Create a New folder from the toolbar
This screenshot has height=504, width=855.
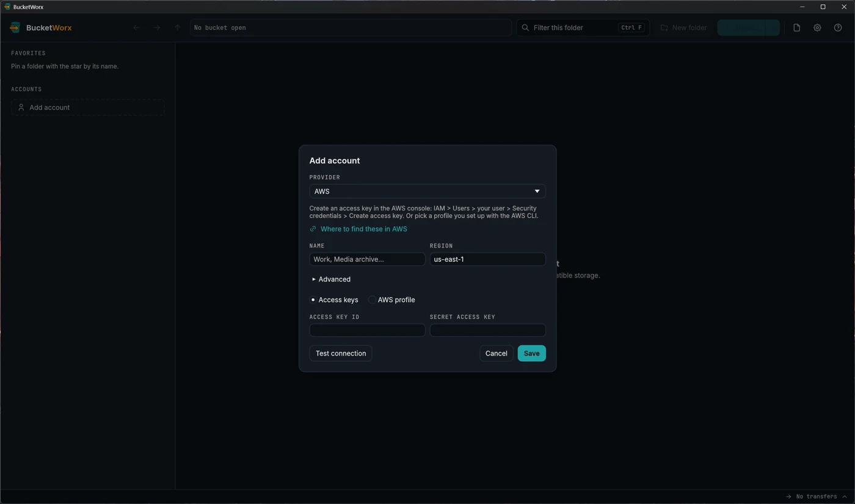tap(683, 27)
